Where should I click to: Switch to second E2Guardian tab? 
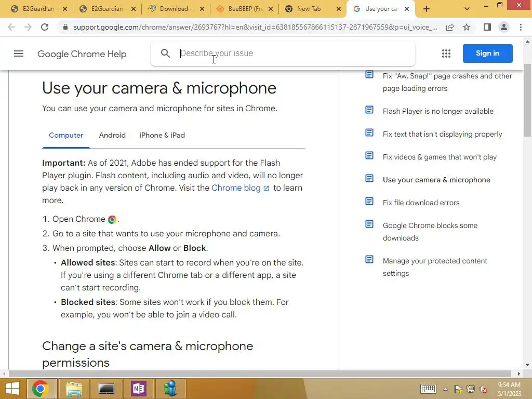point(107,9)
